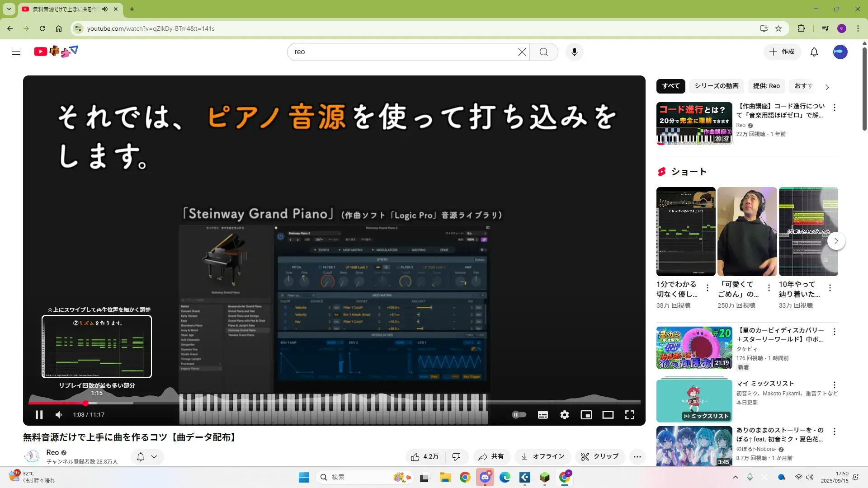Open the hamburger guide menu
The height and width of the screenshot is (488, 868).
click(x=16, y=52)
